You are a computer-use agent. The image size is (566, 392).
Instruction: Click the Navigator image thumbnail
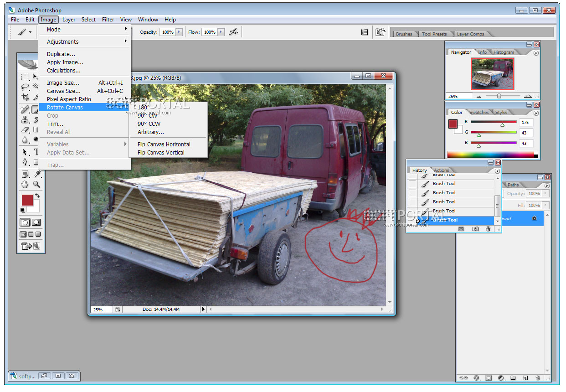pos(492,74)
